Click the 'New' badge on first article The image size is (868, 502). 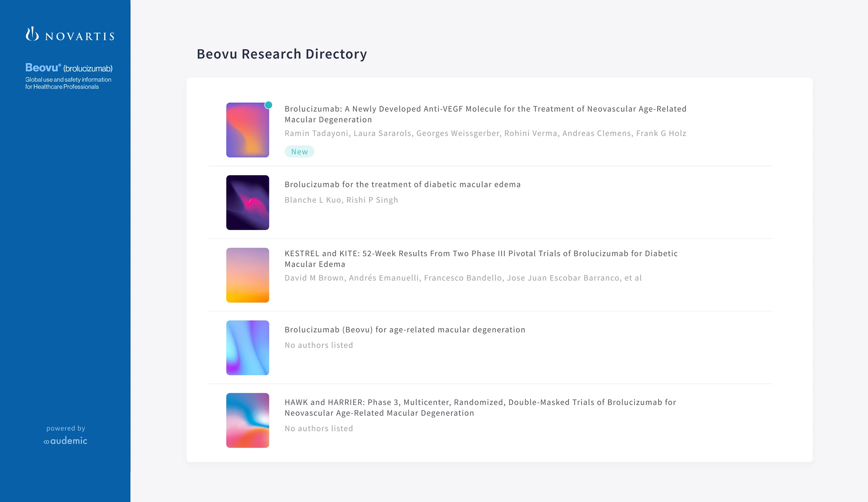300,151
